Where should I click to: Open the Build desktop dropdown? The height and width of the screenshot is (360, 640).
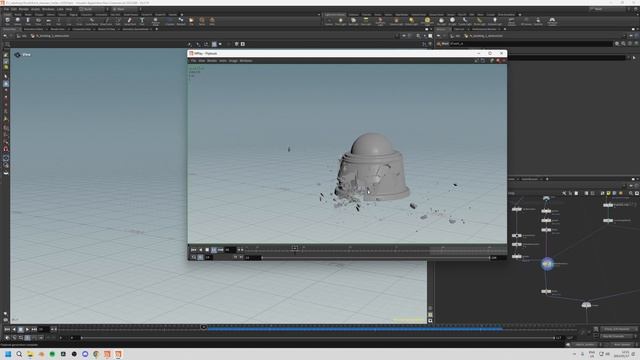pyautogui.click(x=93, y=9)
